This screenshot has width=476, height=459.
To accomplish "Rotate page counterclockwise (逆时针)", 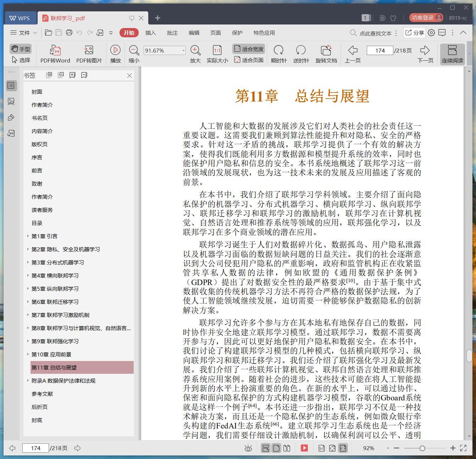I will (301, 54).
